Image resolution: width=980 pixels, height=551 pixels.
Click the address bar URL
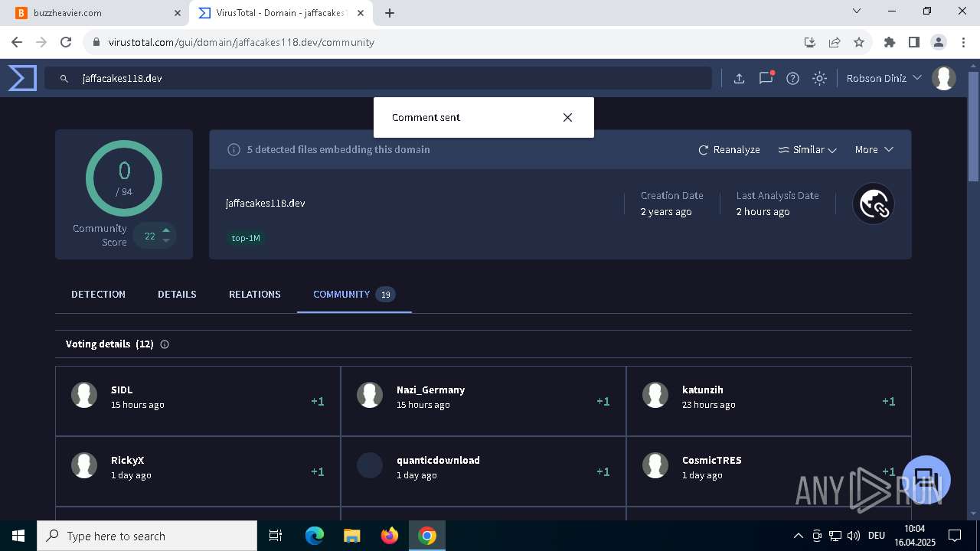pos(241,42)
